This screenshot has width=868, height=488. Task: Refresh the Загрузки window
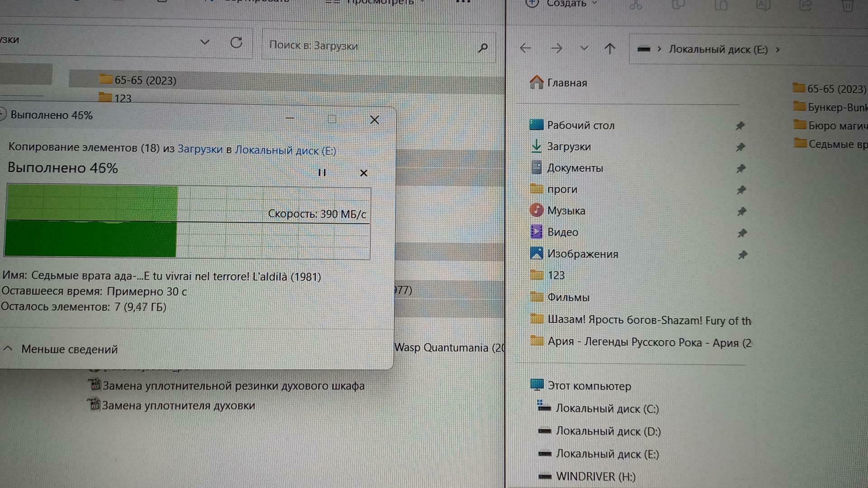[x=236, y=43]
